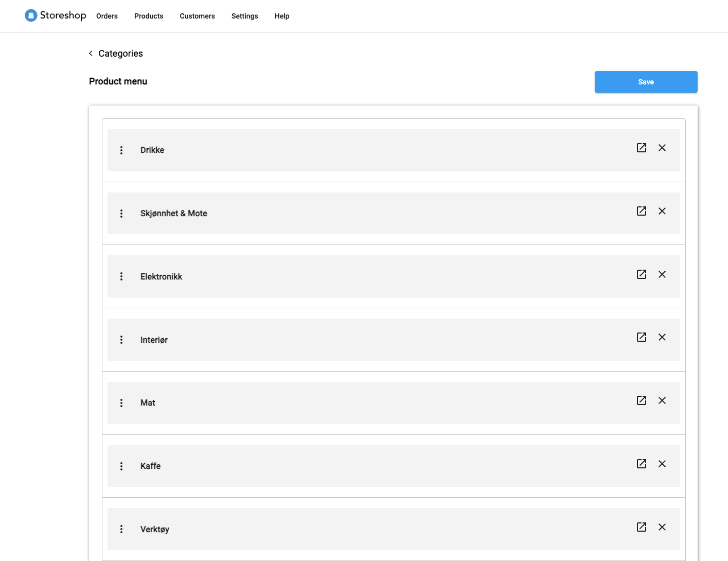Open the Customers section
Screen dimensions: 728x561
(x=197, y=16)
